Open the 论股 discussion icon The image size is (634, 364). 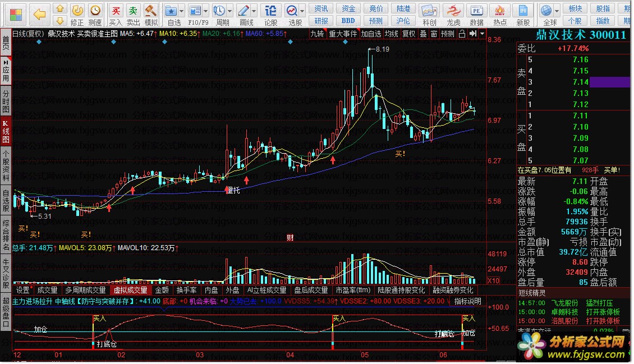pyautogui.click(x=270, y=11)
